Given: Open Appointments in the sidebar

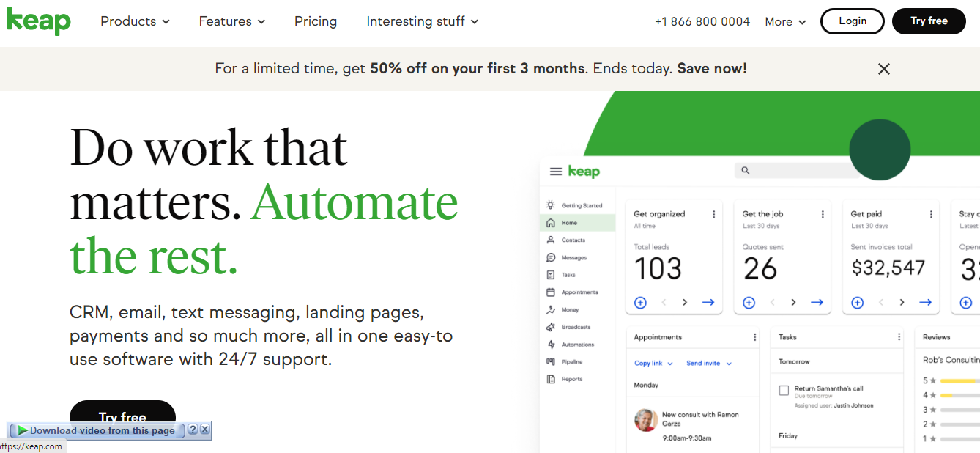Looking at the screenshot, I should [x=578, y=292].
